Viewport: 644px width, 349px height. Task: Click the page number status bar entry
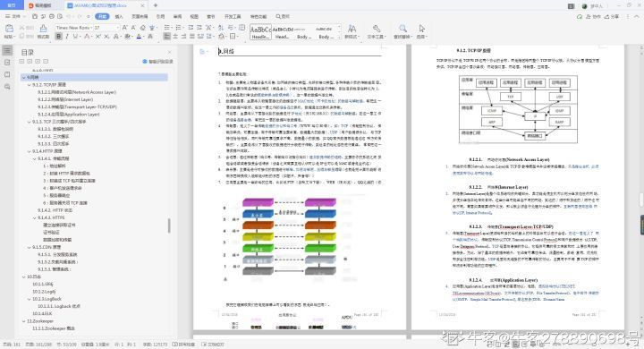point(12,345)
